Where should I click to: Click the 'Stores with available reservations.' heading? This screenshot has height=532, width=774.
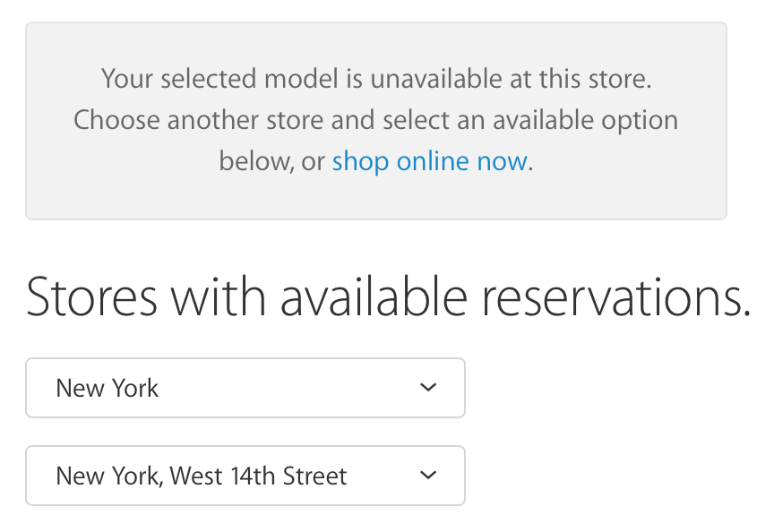point(388,297)
